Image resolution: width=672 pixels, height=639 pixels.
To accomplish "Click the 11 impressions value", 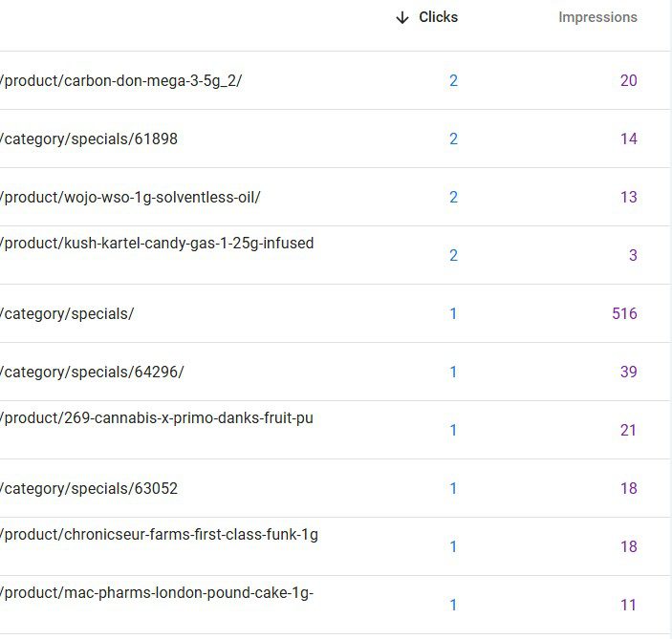I will (x=628, y=605).
